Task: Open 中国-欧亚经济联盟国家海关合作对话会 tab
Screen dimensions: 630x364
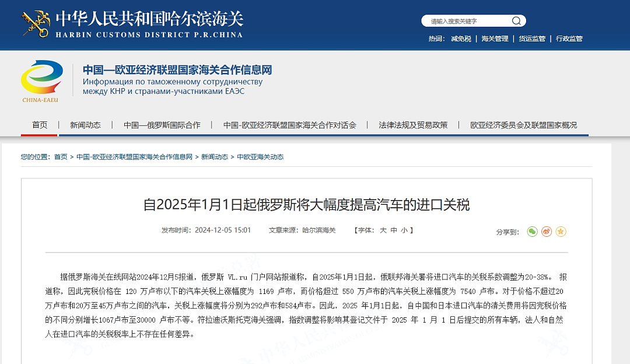Action: pos(290,125)
